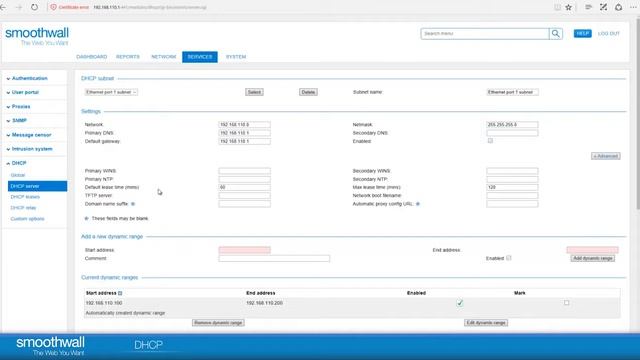Click the Search menu input field
The width and height of the screenshot is (640, 360).
[x=485, y=33]
